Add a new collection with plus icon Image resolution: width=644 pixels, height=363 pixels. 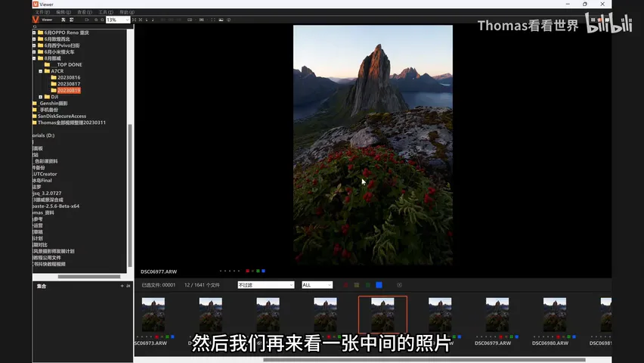click(122, 286)
